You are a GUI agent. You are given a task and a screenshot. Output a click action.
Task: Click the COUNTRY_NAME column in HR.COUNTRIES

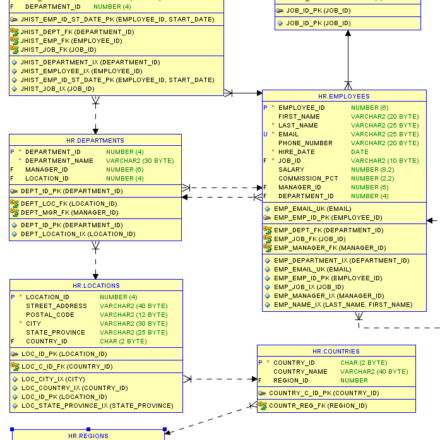click(x=300, y=372)
